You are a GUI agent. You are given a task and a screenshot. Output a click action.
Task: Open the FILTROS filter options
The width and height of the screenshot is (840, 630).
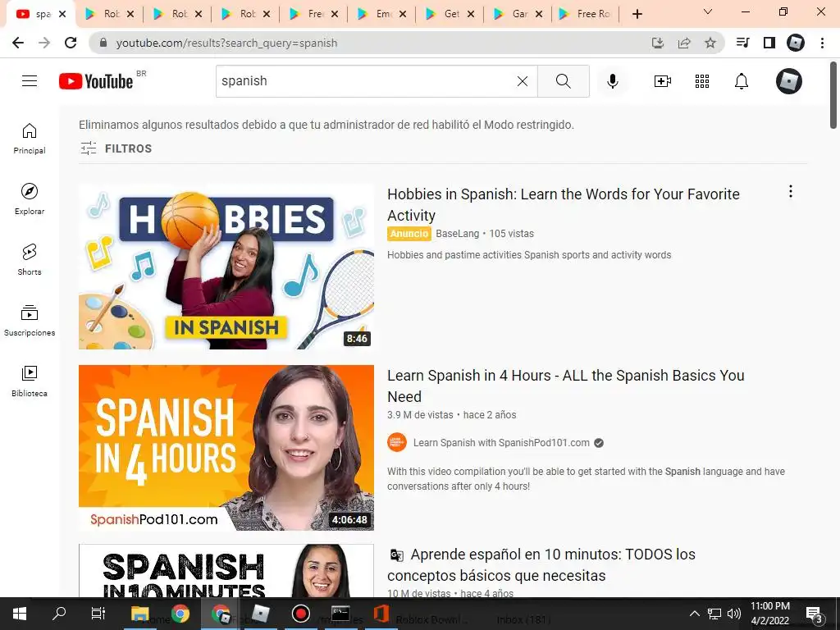tap(116, 148)
